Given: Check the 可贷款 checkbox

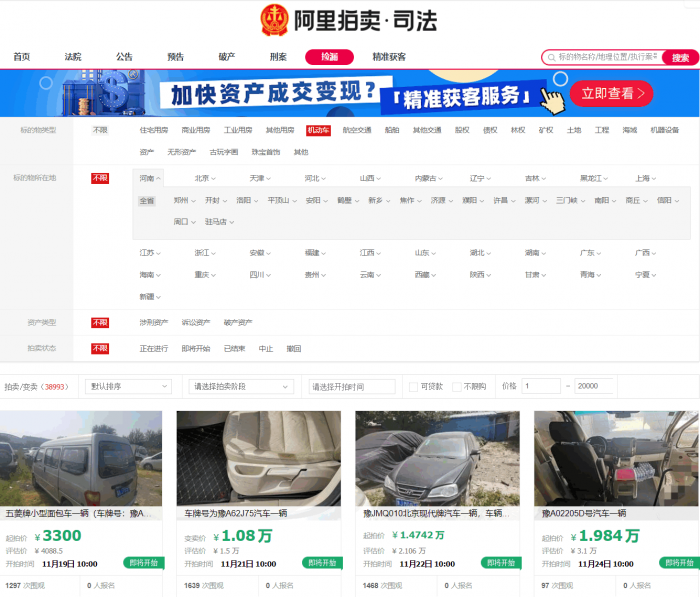Looking at the screenshot, I should [413, 386].
